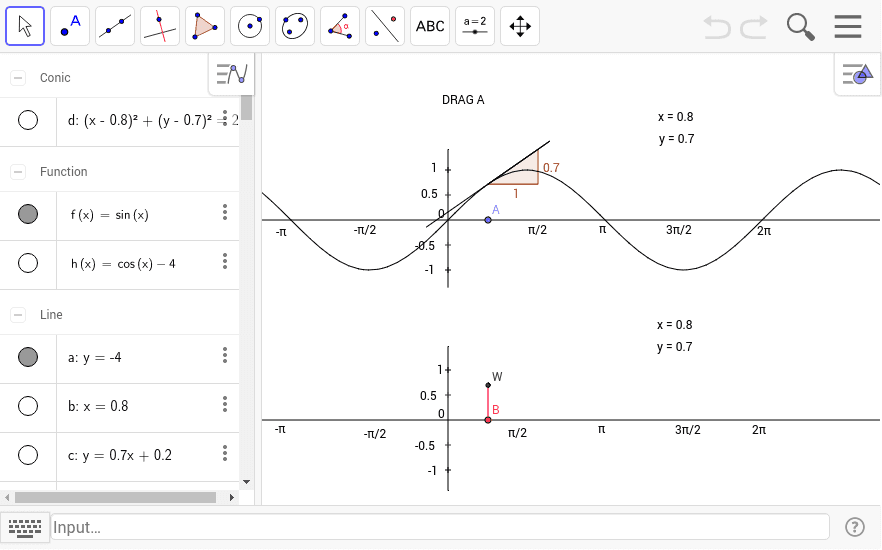Open the Graphics view style bar
882x550 pixels.
[857, 74]
